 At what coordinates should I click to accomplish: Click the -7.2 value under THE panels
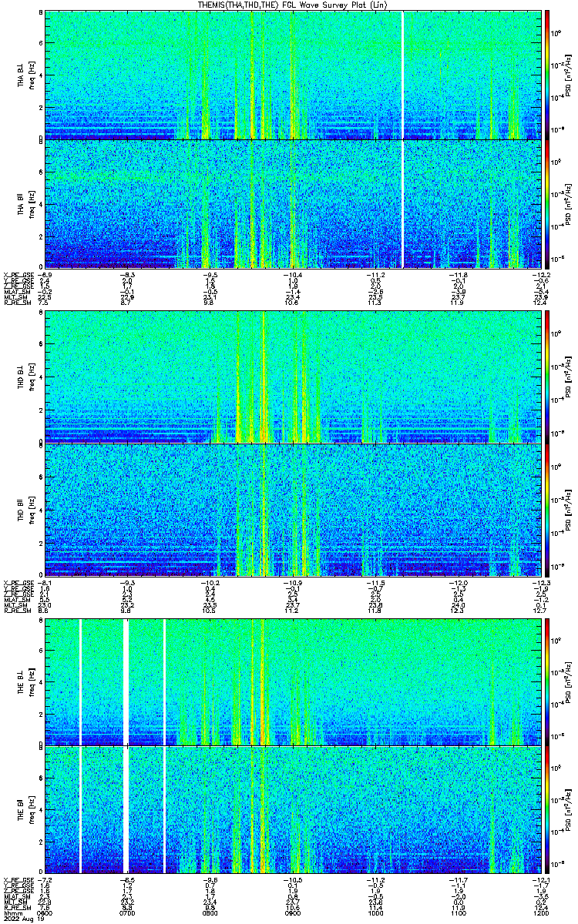[45, 880]
